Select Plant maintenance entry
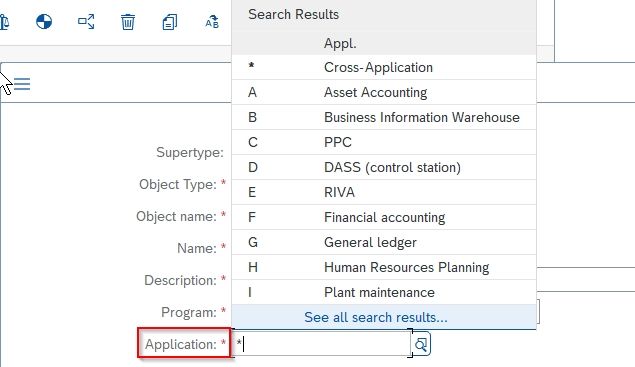The width and height of the screenshot is (635, 367). [384, 292]
